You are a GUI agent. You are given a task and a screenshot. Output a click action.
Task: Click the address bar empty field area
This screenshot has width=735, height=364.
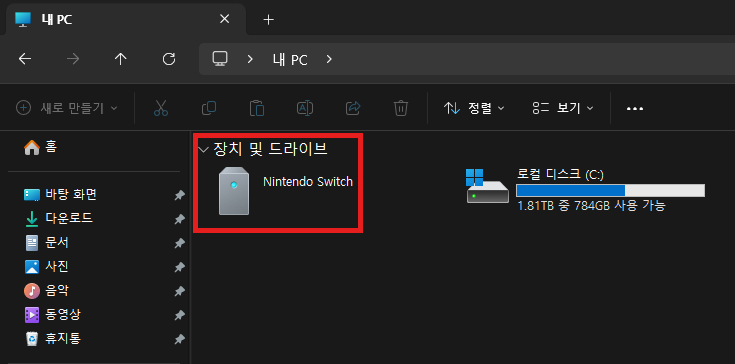point(534,59)
